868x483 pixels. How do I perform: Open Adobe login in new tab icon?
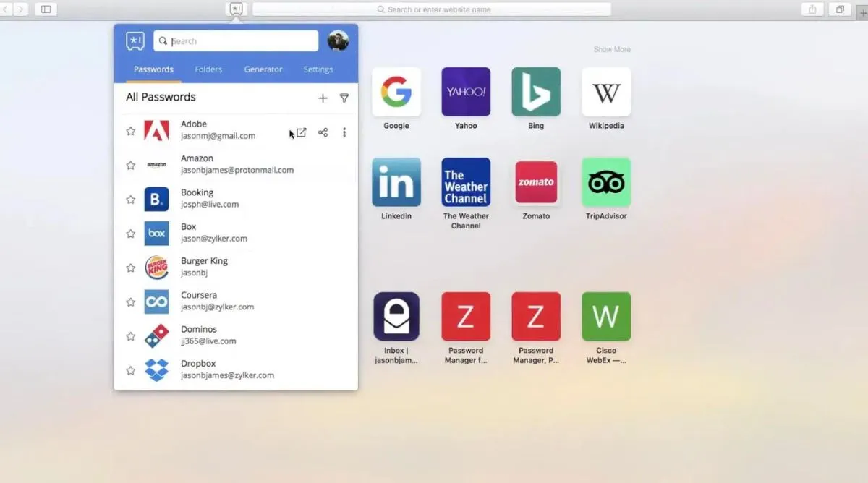coord(302,132)
